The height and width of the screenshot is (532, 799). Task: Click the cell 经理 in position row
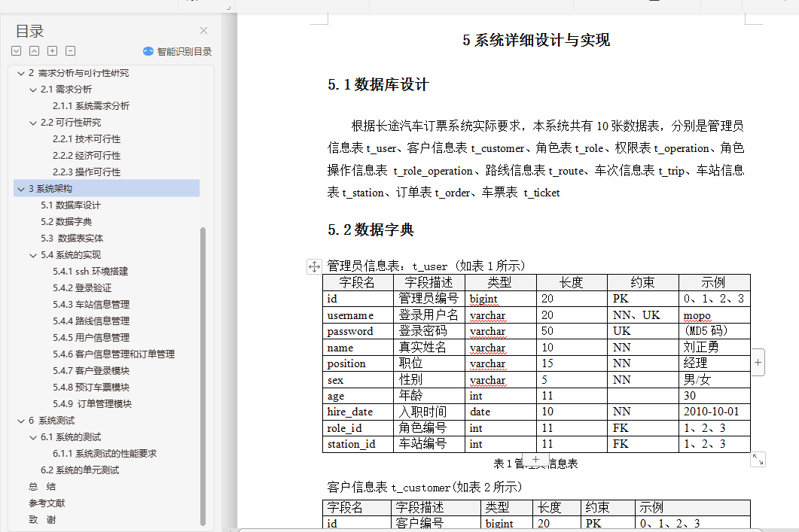click(715, 363)
